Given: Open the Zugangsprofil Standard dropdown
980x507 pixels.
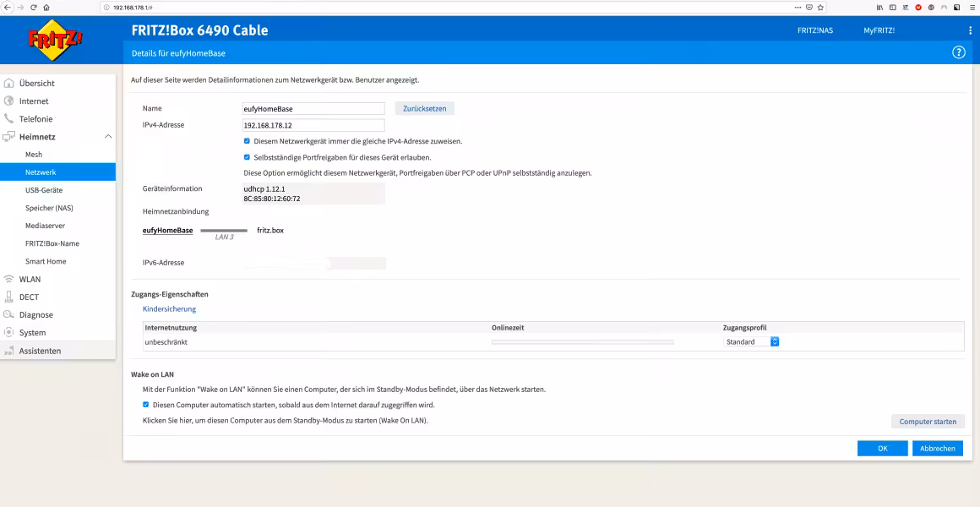Looking at the screenshot, I should click(x=751, y=342).
